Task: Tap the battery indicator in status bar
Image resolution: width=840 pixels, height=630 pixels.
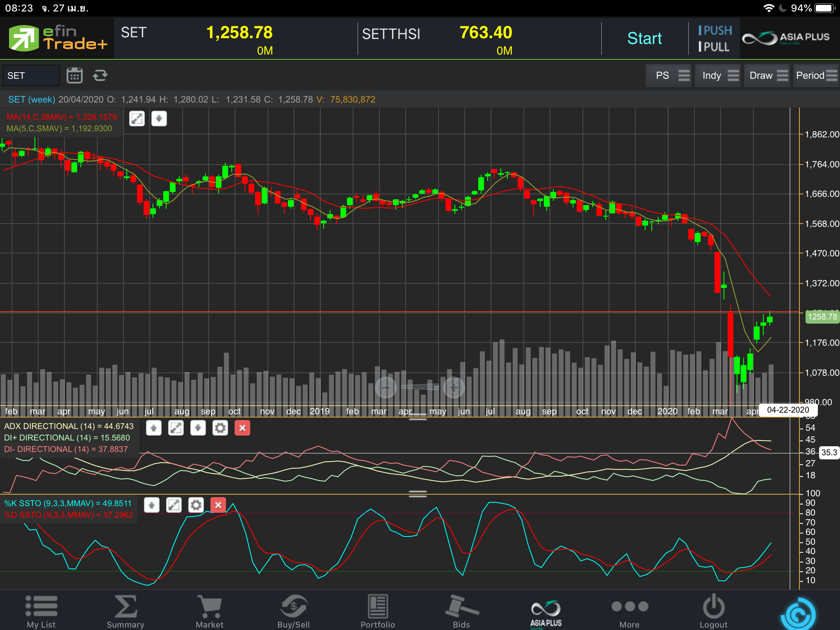Action: click(x=824, y=8)
